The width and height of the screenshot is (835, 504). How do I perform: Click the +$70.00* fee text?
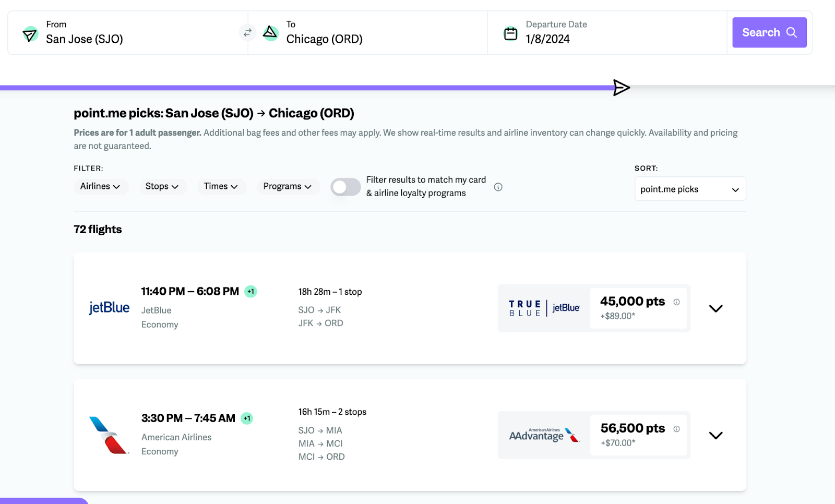click(618, 442)
